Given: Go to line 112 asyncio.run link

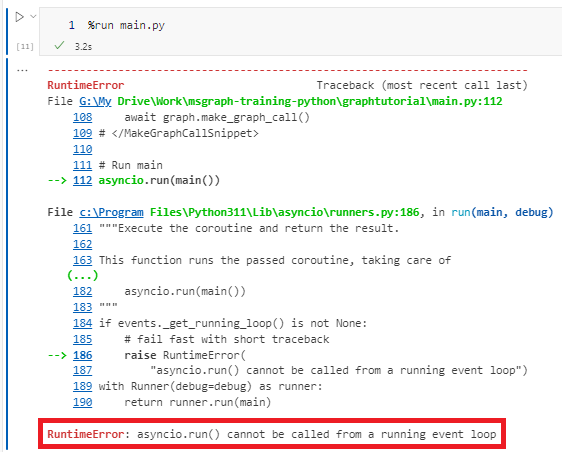Looking at the screenshot, I should click(83, 180).
